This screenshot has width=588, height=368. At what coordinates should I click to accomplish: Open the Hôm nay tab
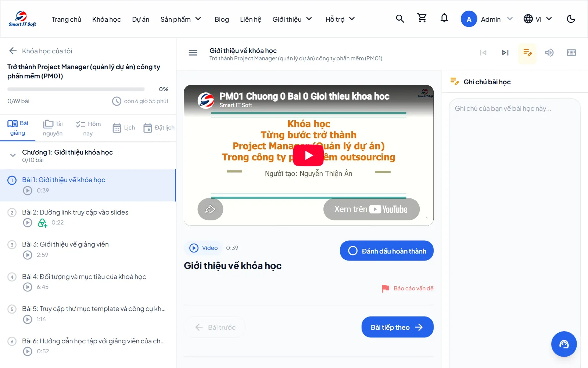pyautogui.click(x=88, y=128)
